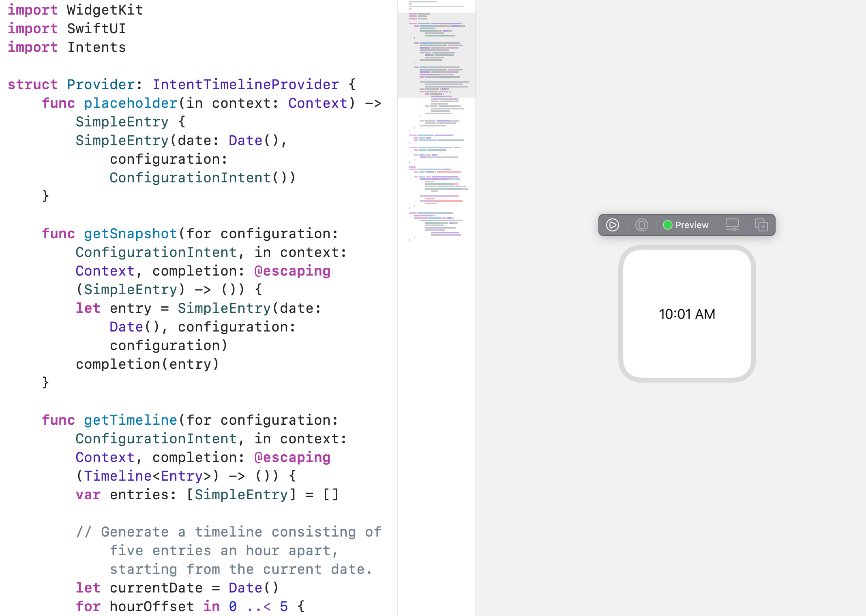The height and width of the screenshot is (616, 866).
Task: Click the Preview on Device icon
Action: (641, 225)
